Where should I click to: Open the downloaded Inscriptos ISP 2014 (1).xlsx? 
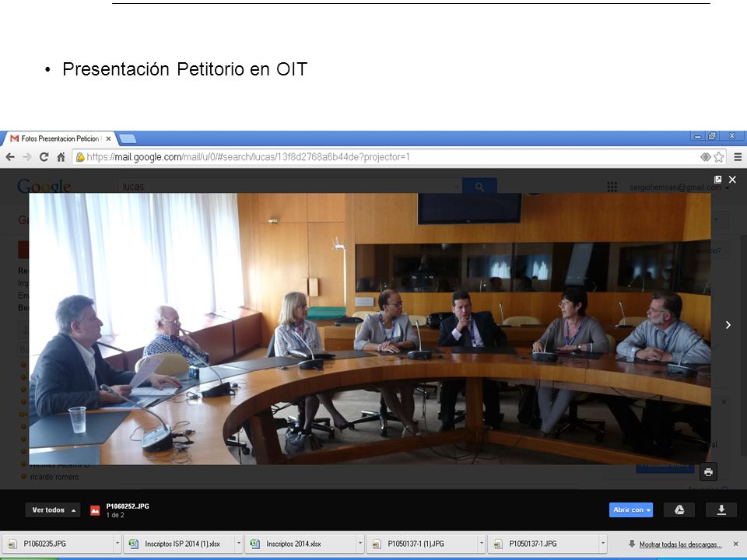(179, 544)
